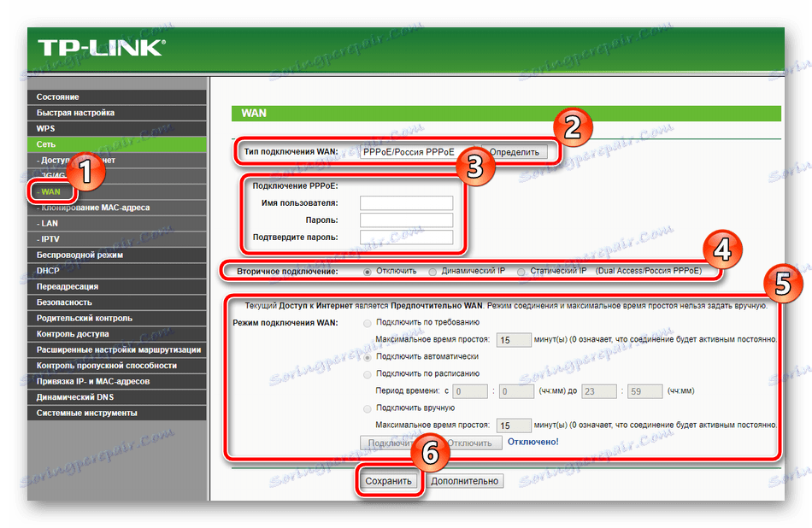Open Беспроводной режим menu section
The image size is (812, 528).
point(116,255)
